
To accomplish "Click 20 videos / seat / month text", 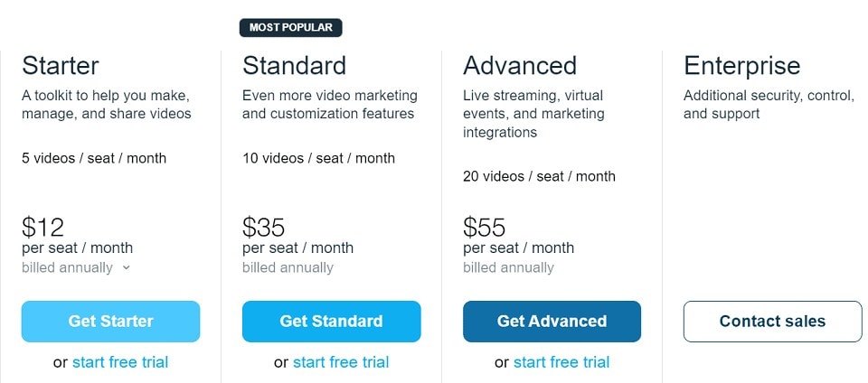I will point(539,176).
